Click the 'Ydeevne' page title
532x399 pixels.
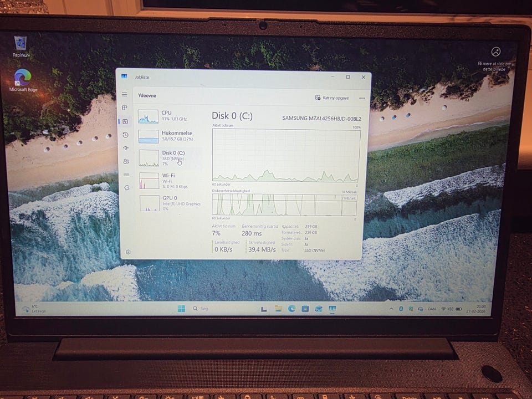pyautogui.click(x=147, y=96)
